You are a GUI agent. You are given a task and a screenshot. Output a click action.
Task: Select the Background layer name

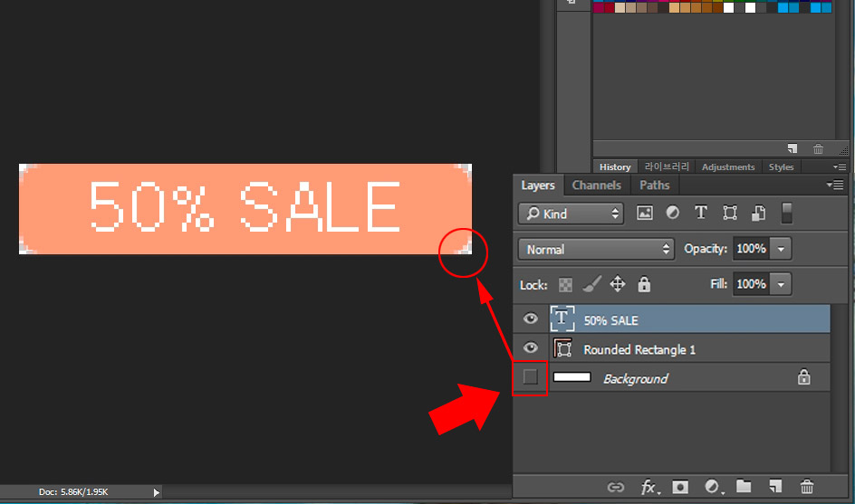point(635,379)
